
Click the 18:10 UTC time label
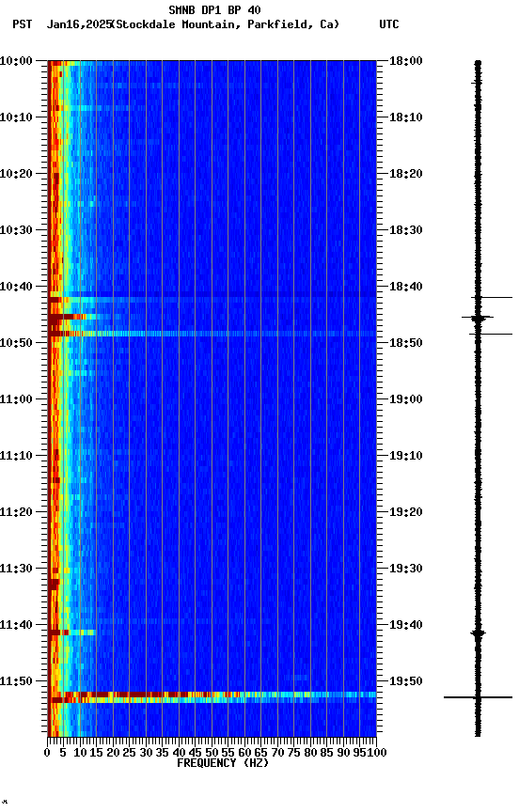click(x=405, y=117)
